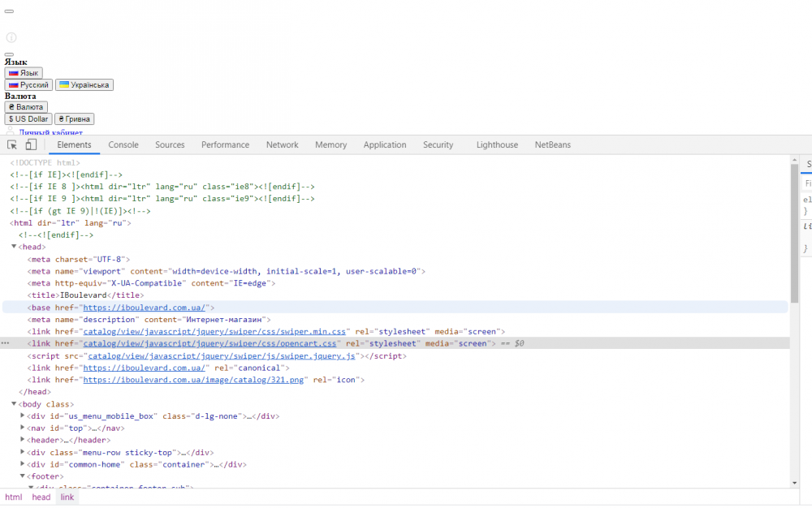Activate the inspect element picker icon
This screenshot has height=508, width=812.
coord(12,144)
